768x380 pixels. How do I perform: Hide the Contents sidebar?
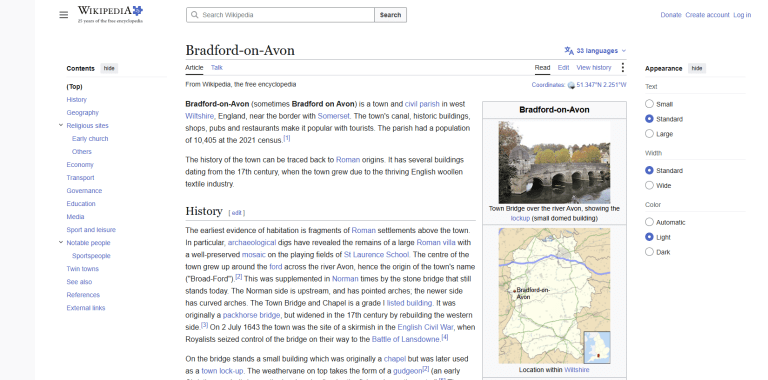tap(109, 69)
